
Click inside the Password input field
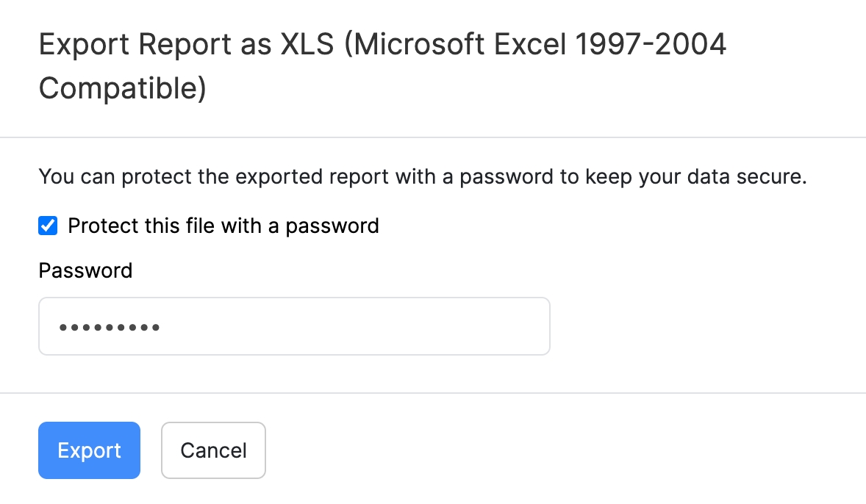[294, 326]
